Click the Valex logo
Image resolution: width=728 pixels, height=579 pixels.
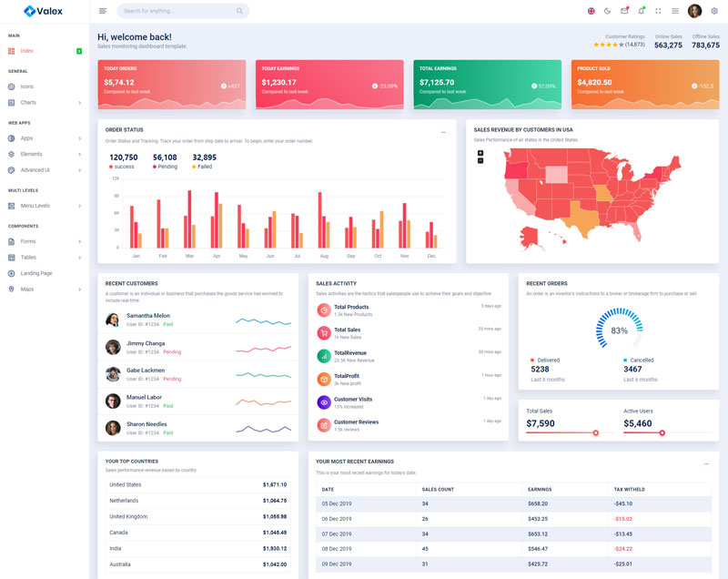pos(43,11)
